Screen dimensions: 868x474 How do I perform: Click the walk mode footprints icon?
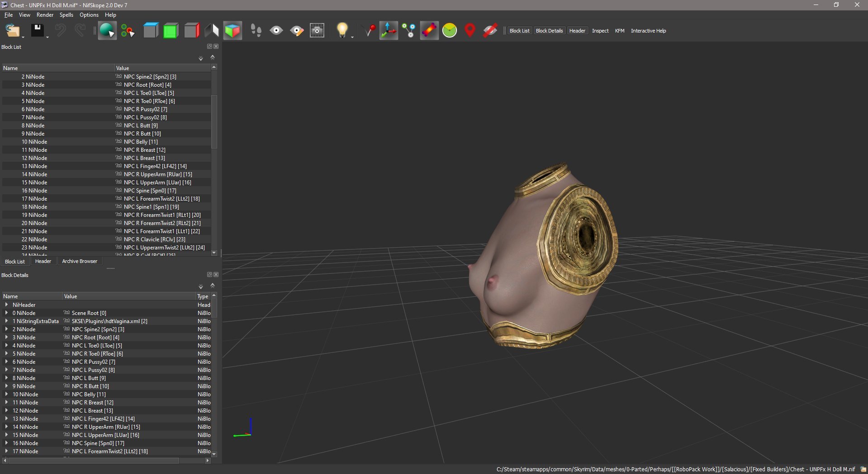tap(256, 31)
